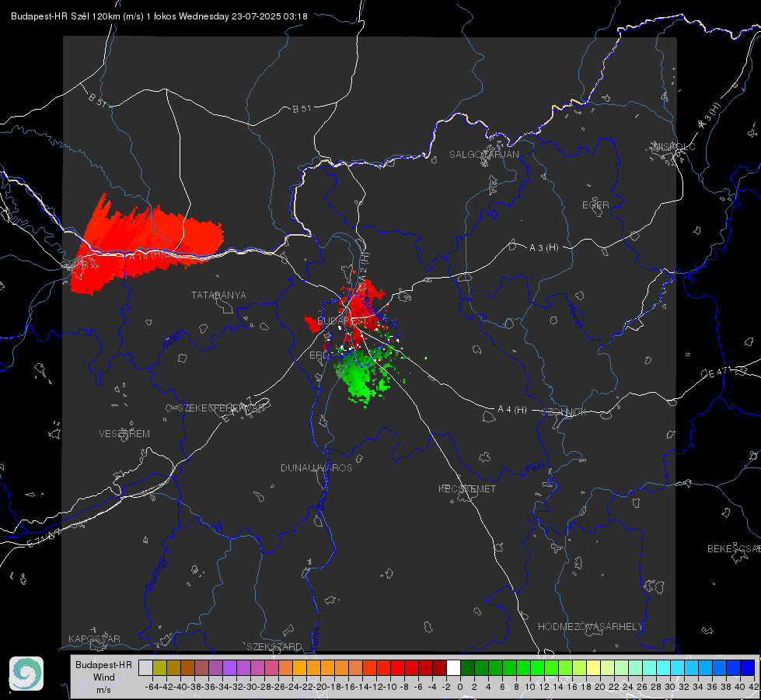The height and width of the screenshot is (700, 761).
Task: Click the ÉRD town label
Action: coord(319,355)
